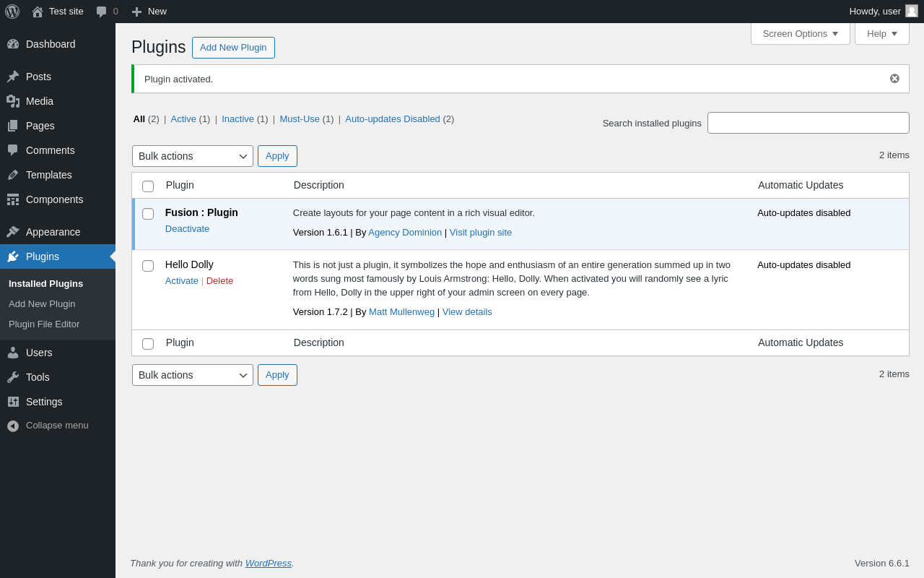
Task: Click the home icon beside Test site
Action: (38, 12)
